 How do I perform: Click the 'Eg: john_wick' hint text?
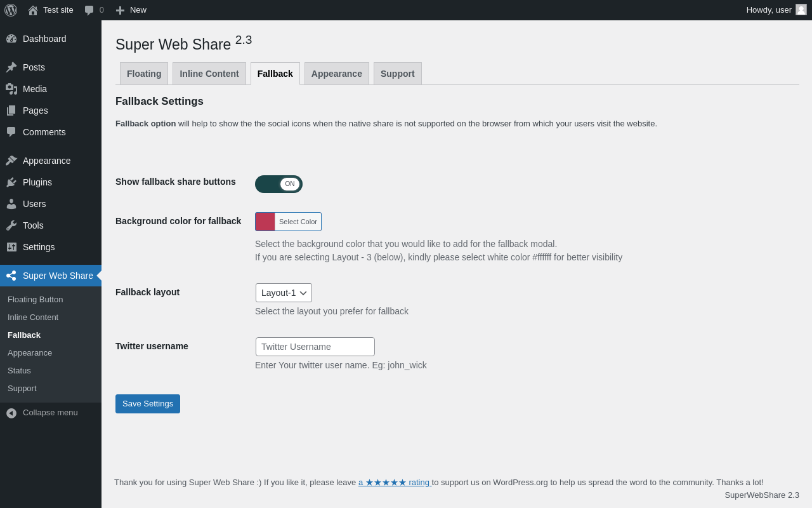[400, 365]
